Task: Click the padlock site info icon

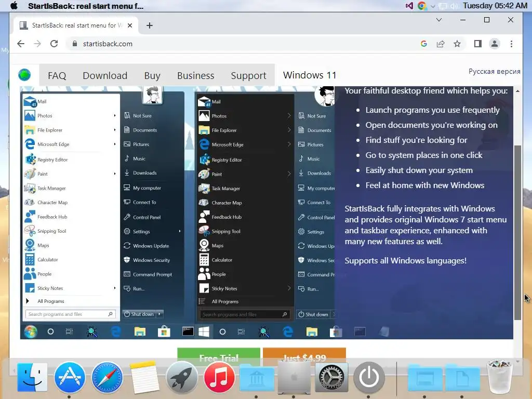Action: [x=75, y=44]
